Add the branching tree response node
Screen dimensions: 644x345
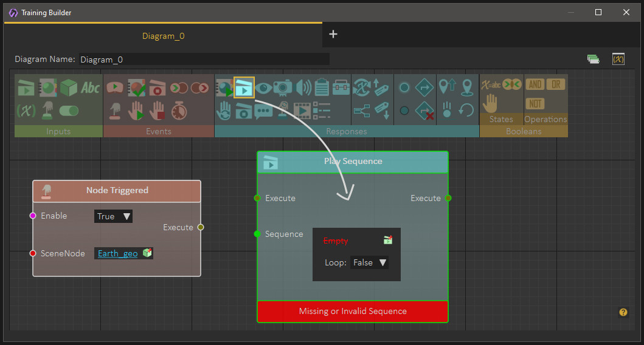[x=362, y=111]
